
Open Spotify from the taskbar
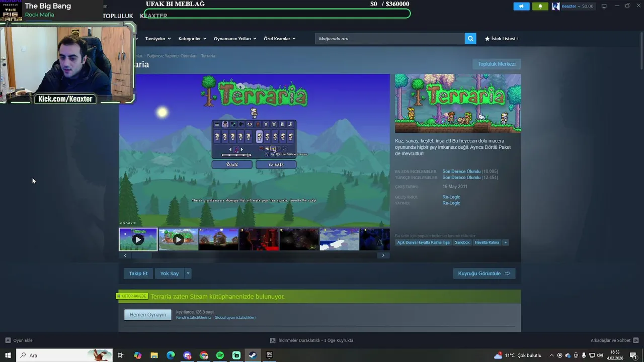point(220,355)
